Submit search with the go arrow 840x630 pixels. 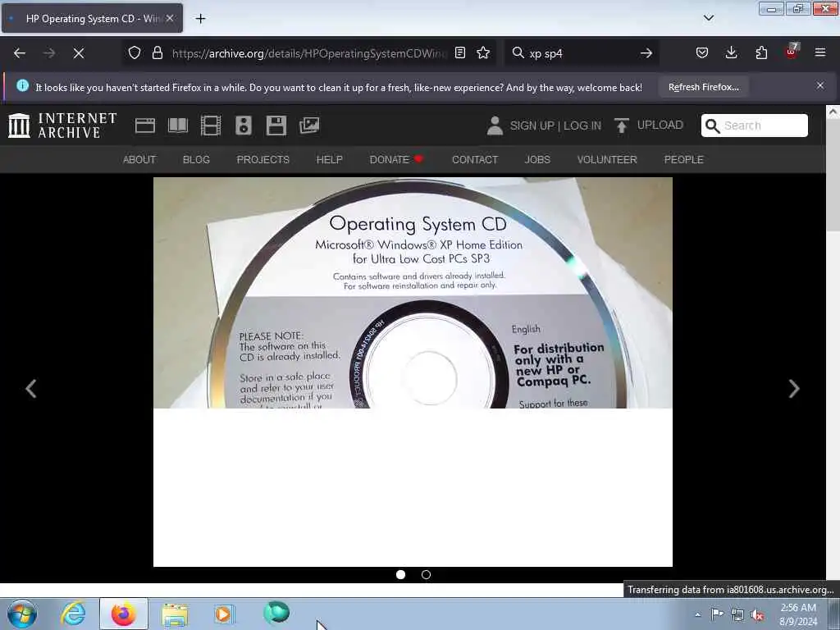point(646,53)
